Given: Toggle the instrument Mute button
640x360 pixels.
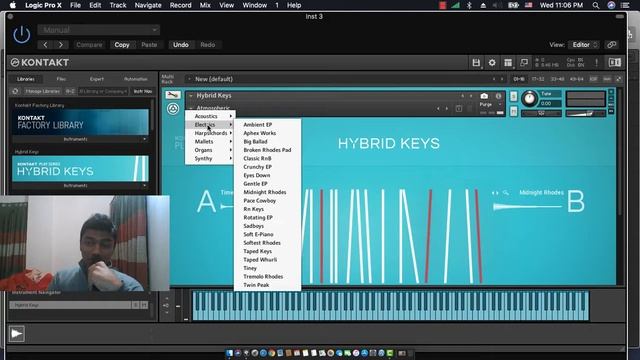Looking at the screenshot, I should point(513,111).
